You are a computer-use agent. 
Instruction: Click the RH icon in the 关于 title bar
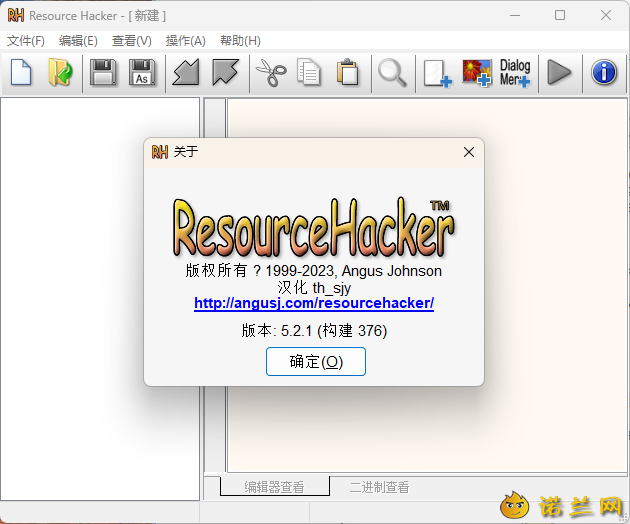(x=160, y=152)
